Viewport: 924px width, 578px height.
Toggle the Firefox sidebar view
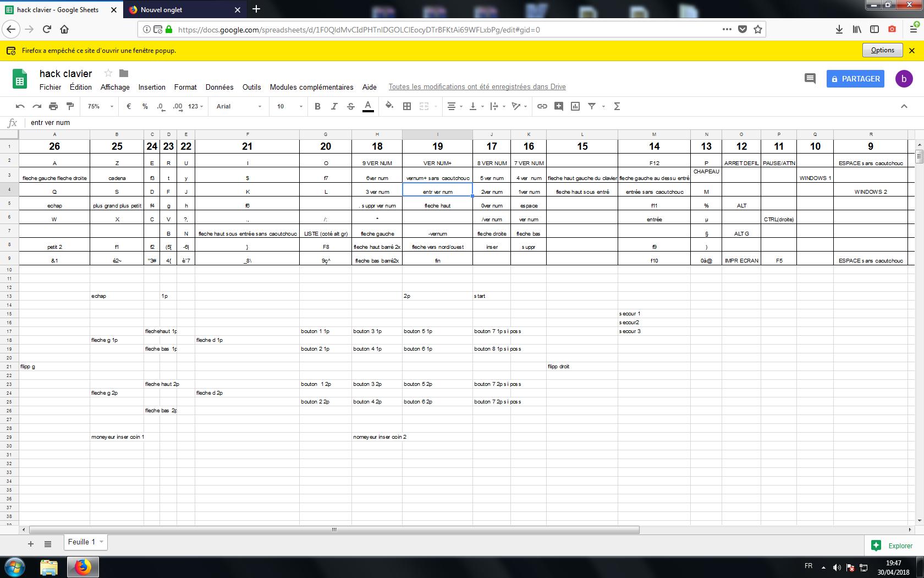pos(875,29)
